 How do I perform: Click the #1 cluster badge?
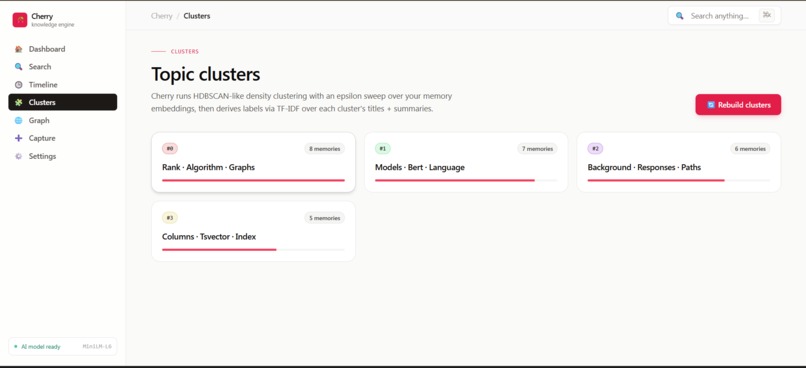[383, 149]
